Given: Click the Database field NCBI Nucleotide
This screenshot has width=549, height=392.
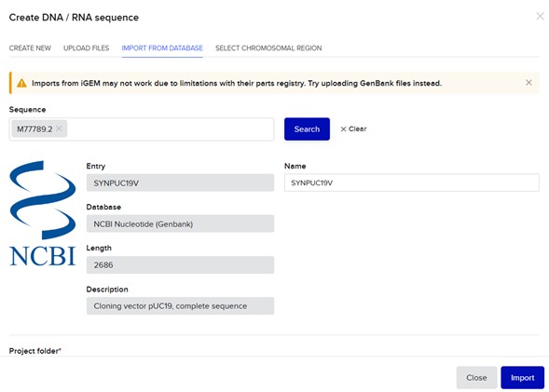Looking at the screenshot, I should (180, 223).
